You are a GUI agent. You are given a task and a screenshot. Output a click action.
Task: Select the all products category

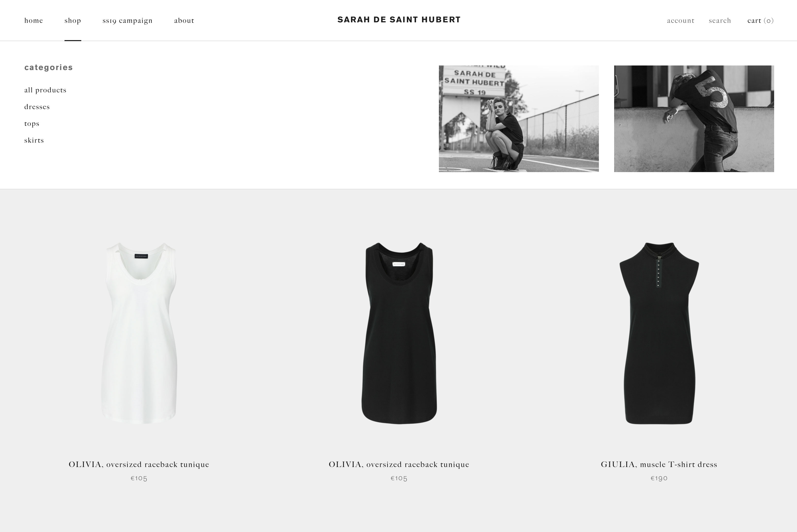click(45, 90)
